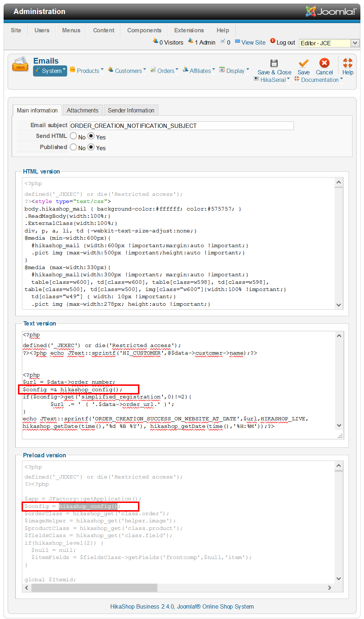Click the Preload version scroll left arrow
Image resolution: width=364 pixels, height=619 pixels.
pyautogui.click(x=27, y=588)
